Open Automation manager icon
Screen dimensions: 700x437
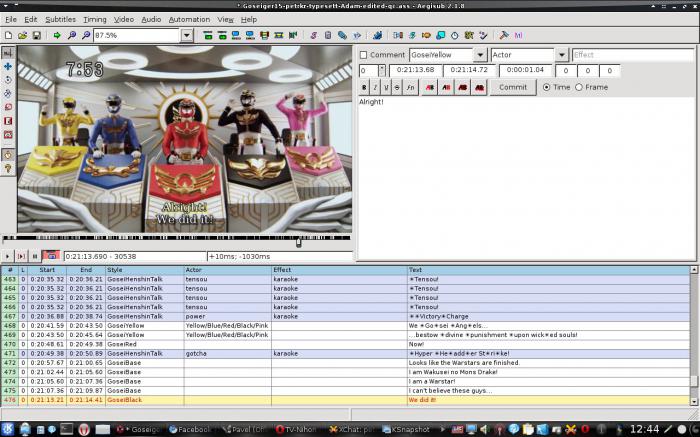click(377, 35)
